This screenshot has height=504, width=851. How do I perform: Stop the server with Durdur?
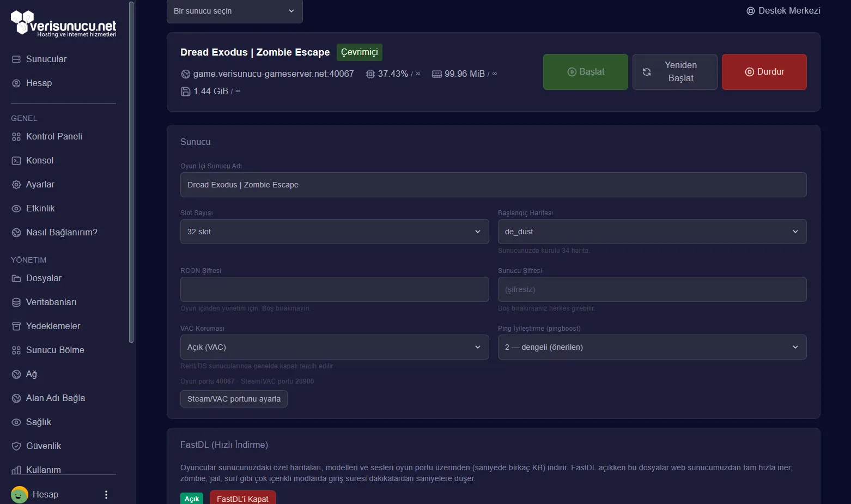point(764,72)
